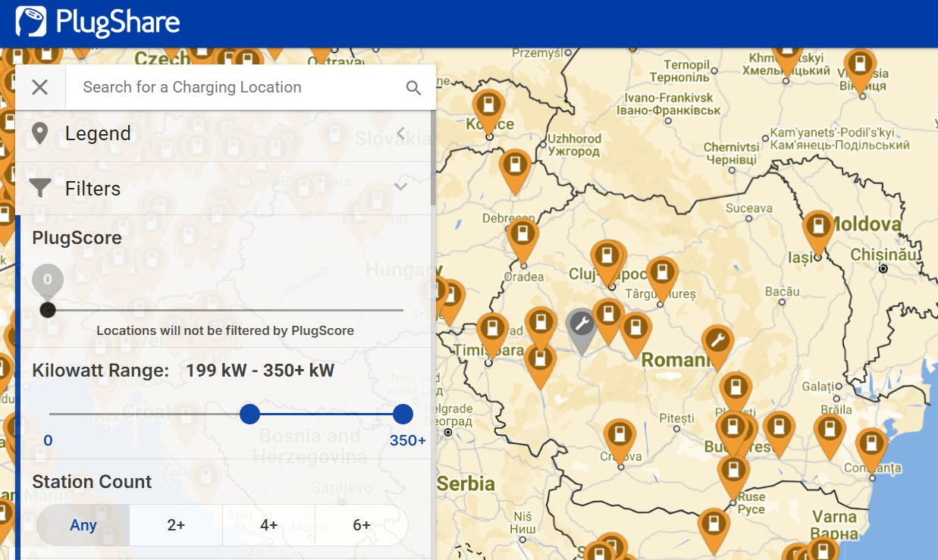This screenshot has width=938, height=560.
Task: Close the side panel with the X icon
Action: [x=40, y=87]
